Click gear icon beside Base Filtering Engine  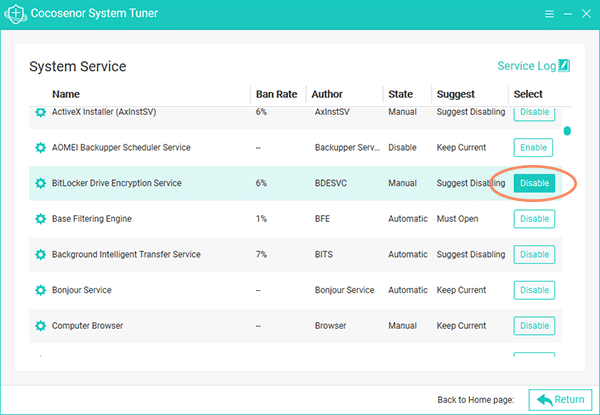pyautogui.click(x=40, y=219)
